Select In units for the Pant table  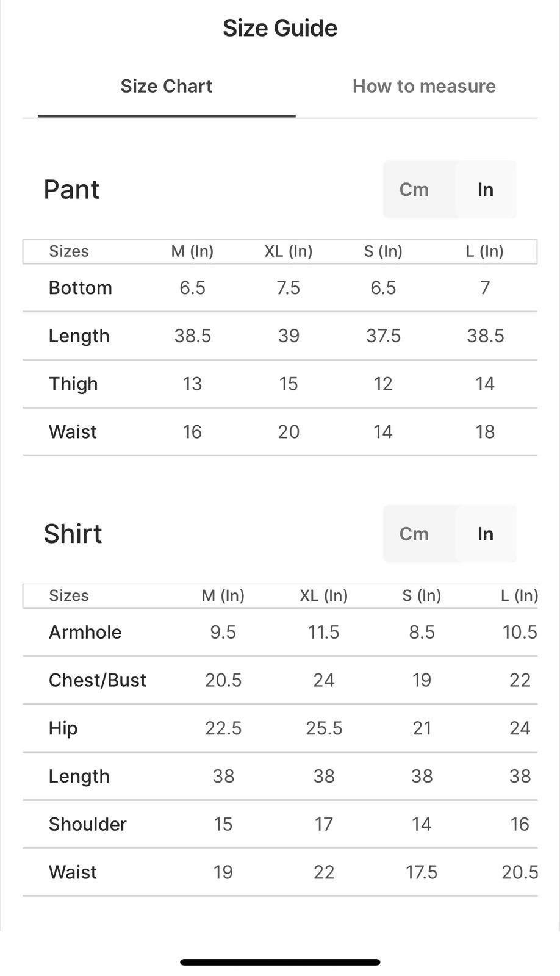click(x=486, y=190)
